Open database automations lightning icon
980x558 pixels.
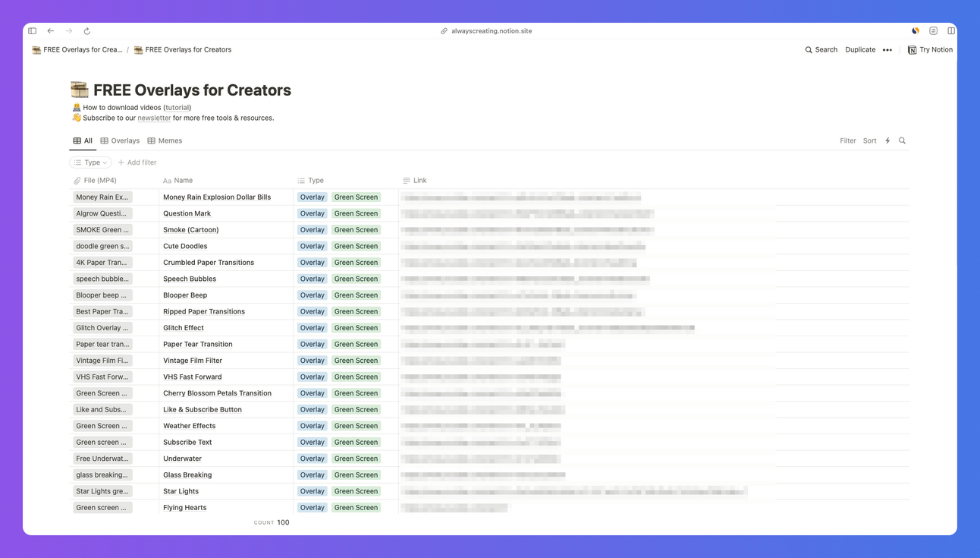887,140
